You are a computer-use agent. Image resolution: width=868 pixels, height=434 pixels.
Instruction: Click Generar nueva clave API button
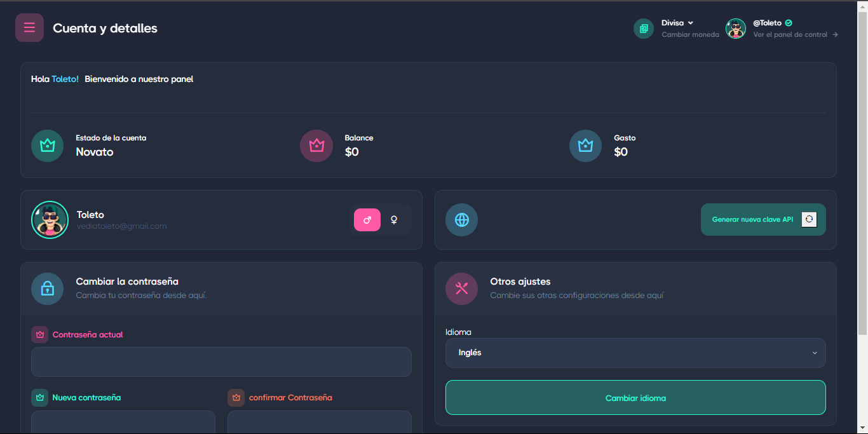tap(752, 219)
